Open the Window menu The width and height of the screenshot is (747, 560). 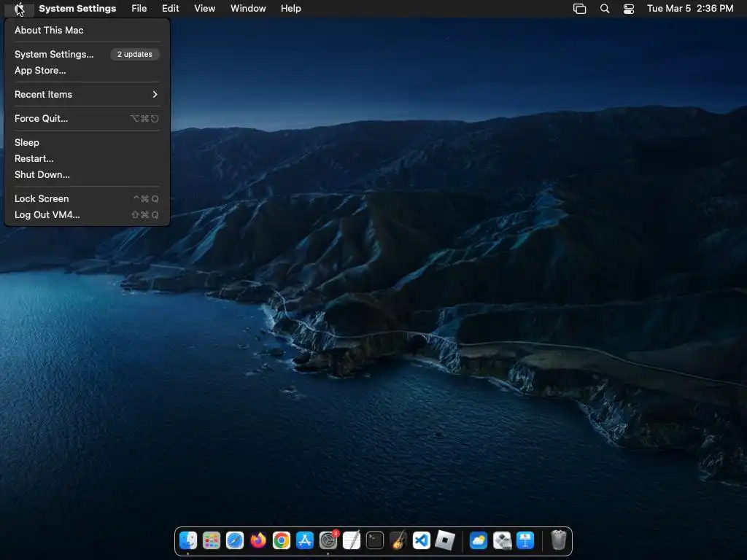point(248,9)
